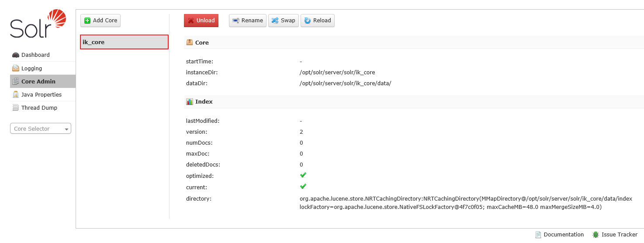
Task: Click the Swap button
Action: click(x=284, y=21)
